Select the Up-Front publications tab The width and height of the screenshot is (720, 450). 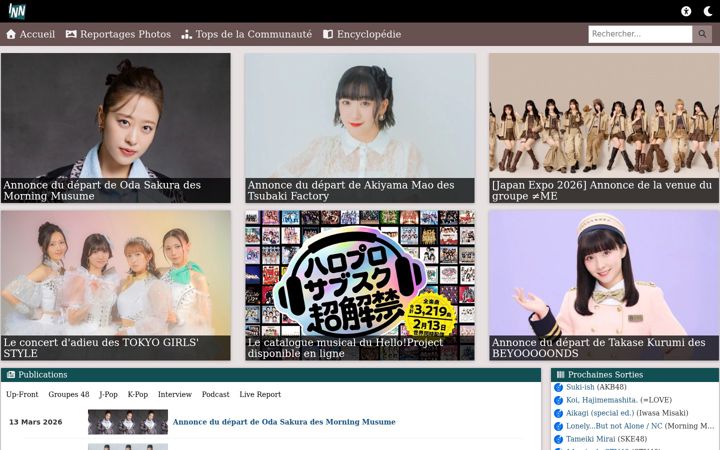(22, 394)
